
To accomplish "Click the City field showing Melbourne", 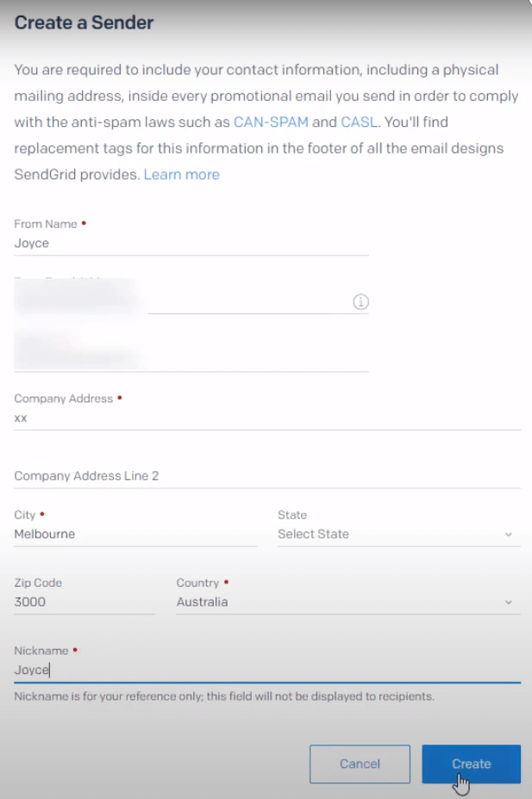I will pos(135,534).
